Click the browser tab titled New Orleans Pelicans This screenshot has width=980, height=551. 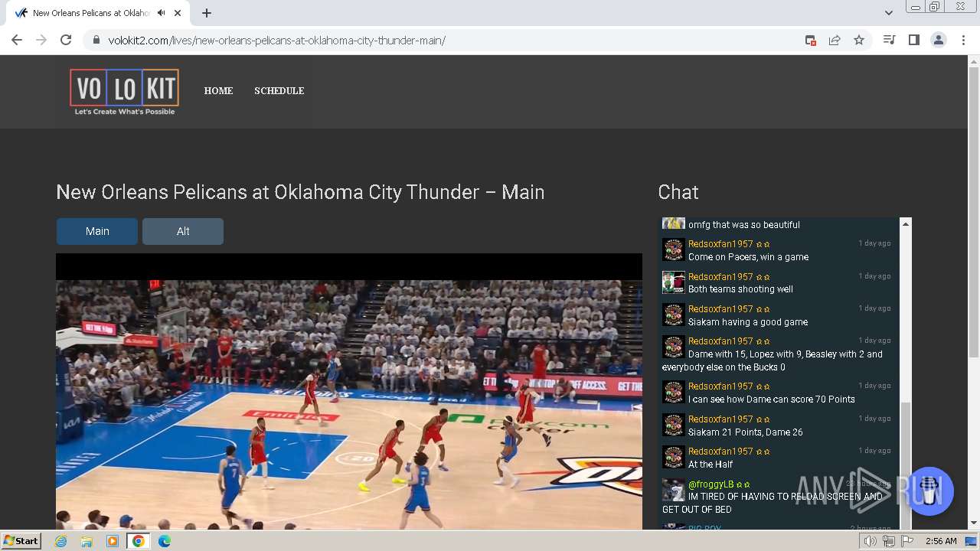click(x=100, y=13)
